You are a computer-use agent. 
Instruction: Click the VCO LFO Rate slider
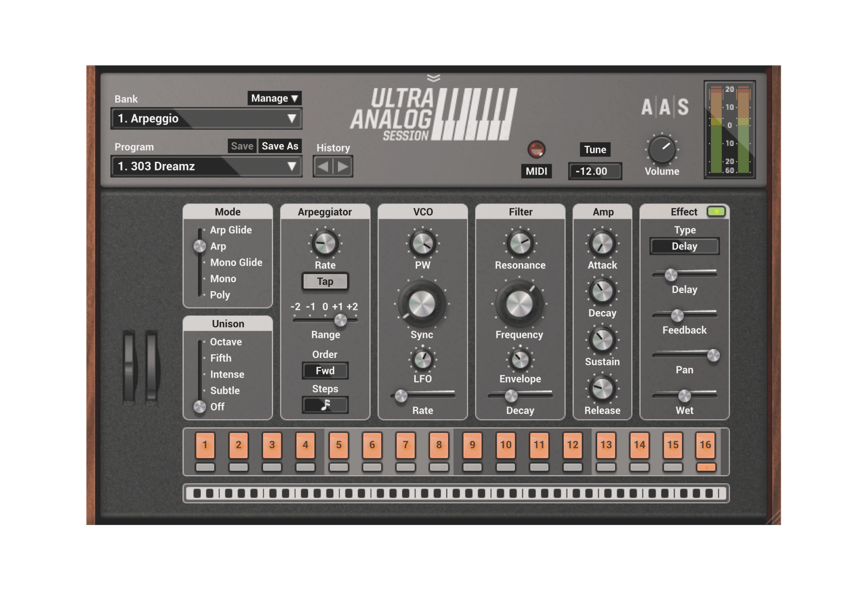click(423, 396)
